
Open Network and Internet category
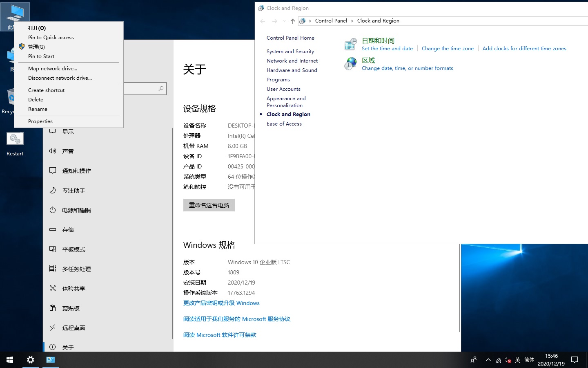tap(292, 61)
